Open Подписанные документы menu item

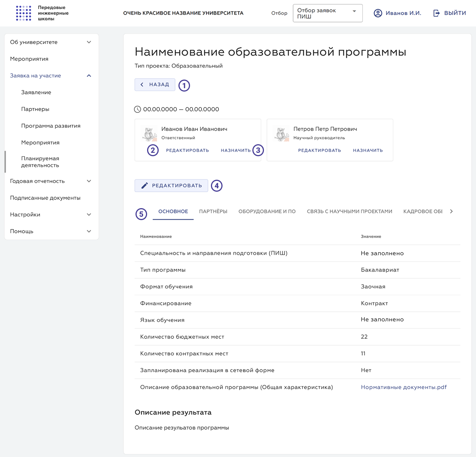[x=45, y=198]
